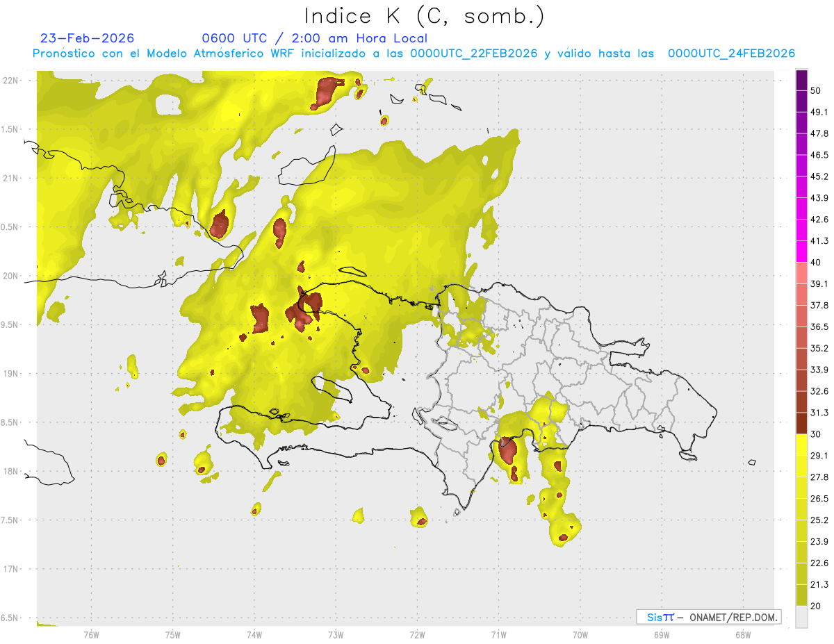Click the colorbar value "29.1"
The image size is (834, 644).
(x=819, y=456)
